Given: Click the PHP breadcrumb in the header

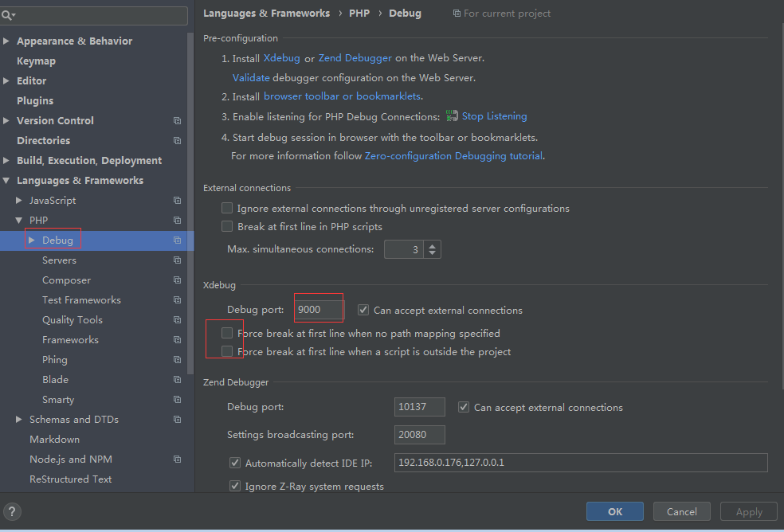Looking at the screenshot, I should [x=359, y=14].
